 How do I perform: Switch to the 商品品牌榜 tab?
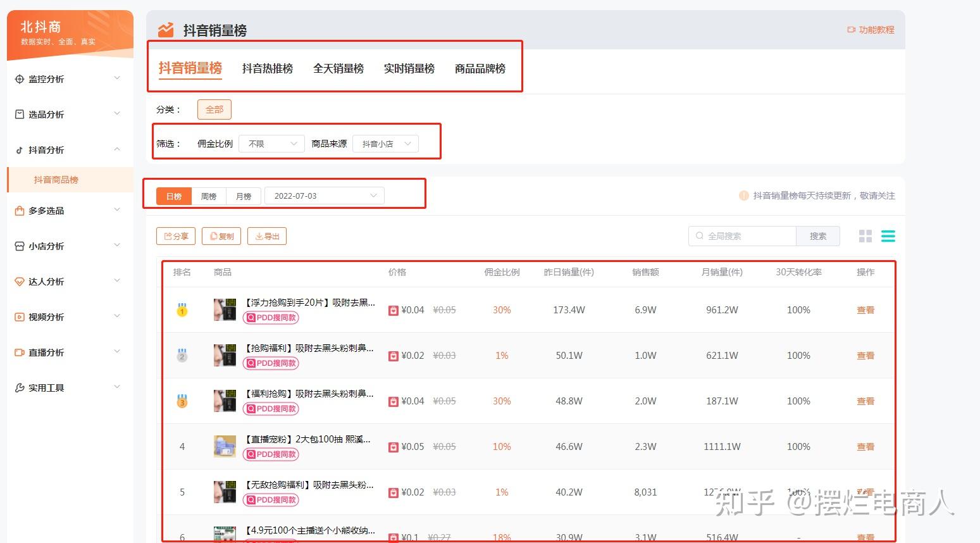coord(480,68)
